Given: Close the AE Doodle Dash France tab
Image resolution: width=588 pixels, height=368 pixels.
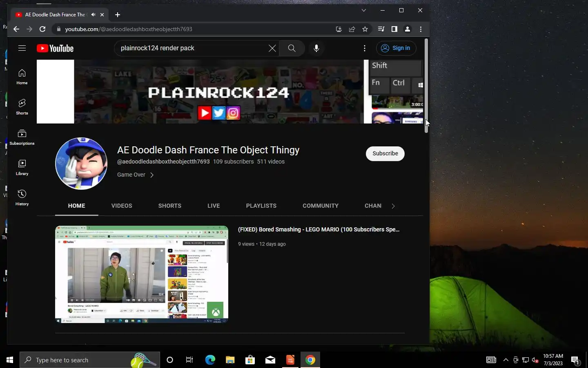Looking at the screenshot, I should (x=102, y=15).
